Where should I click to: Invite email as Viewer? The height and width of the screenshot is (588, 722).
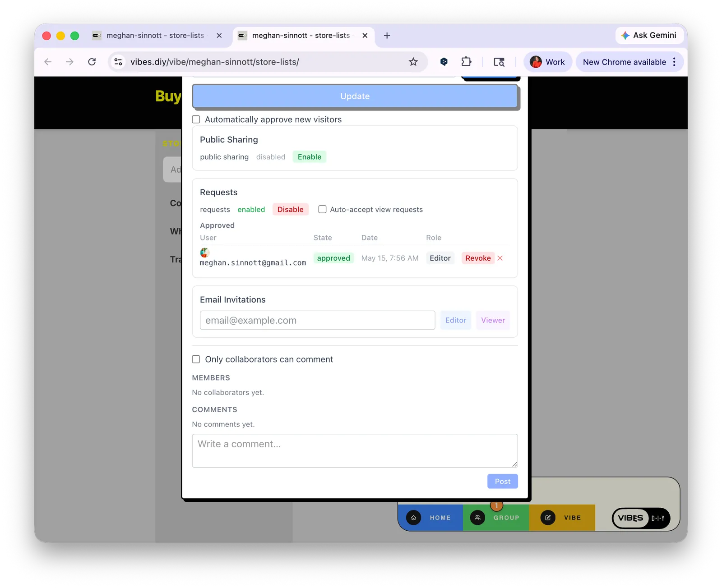(493, 320)
